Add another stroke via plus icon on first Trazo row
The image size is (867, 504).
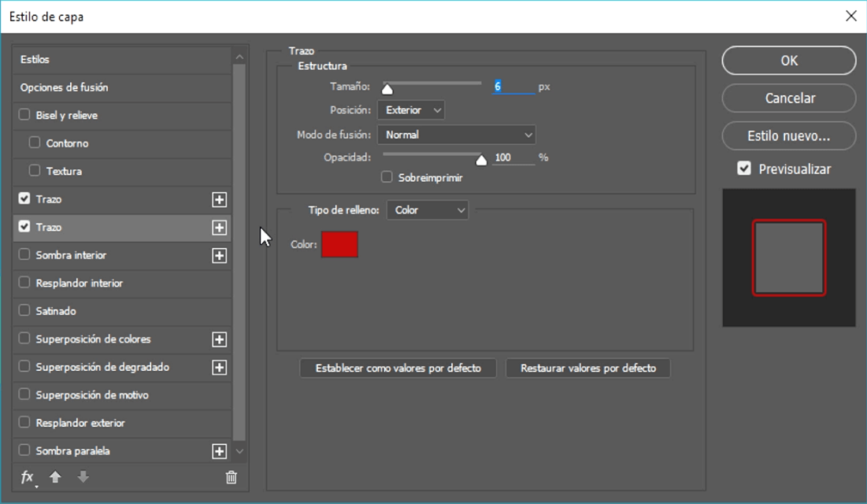220,200
